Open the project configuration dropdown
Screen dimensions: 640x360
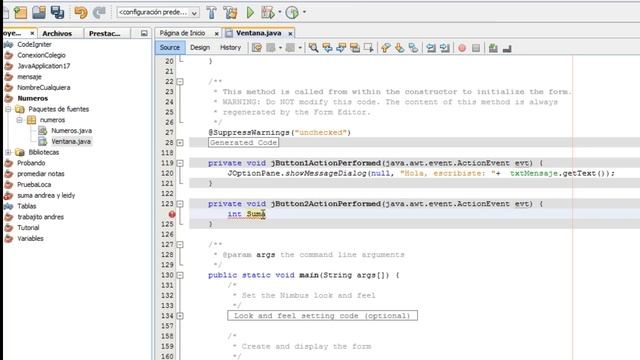158,13
